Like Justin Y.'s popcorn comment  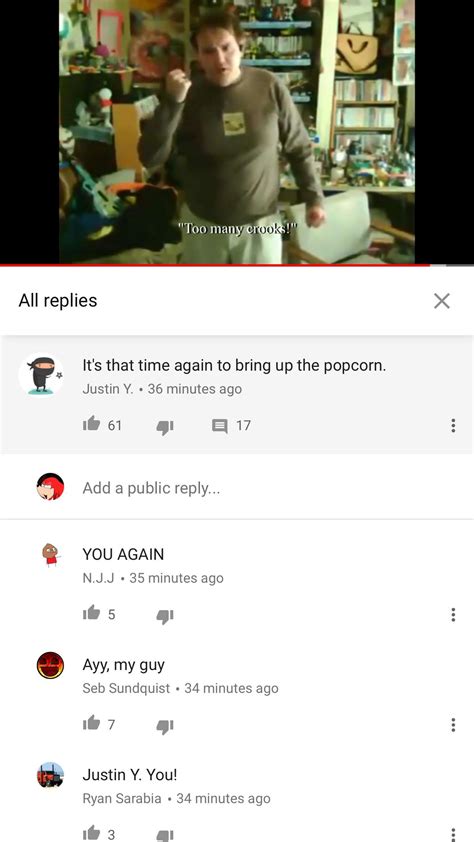coord(91,424)
